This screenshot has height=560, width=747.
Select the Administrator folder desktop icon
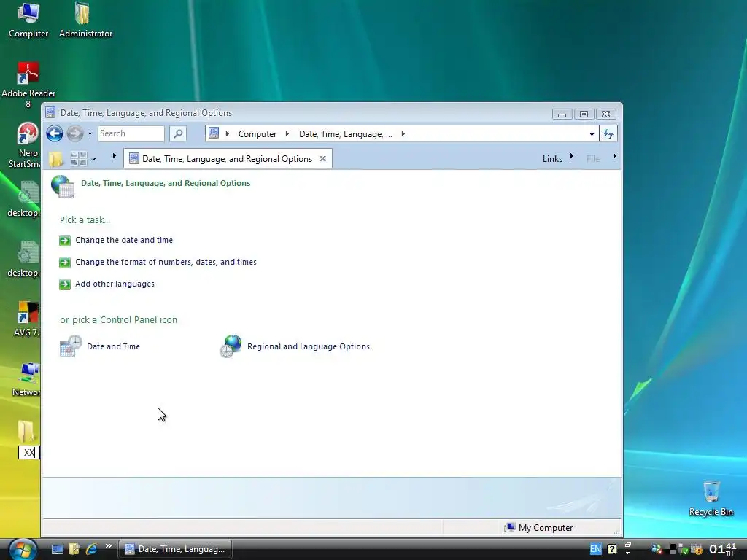point(86,20)
